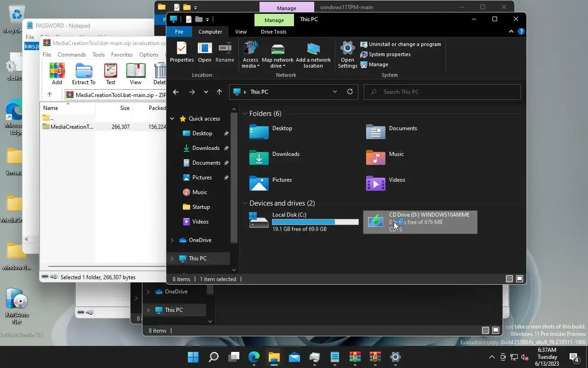Click Add a network location
Image resolution: width=588 pixels, height=368 pixels.
tap(313, 55)
